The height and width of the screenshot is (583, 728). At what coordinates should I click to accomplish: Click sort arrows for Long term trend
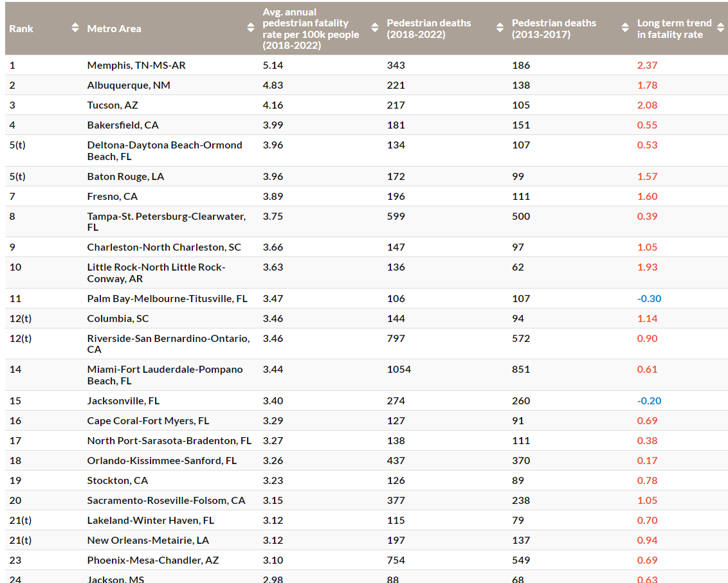[x=720, y=28]
